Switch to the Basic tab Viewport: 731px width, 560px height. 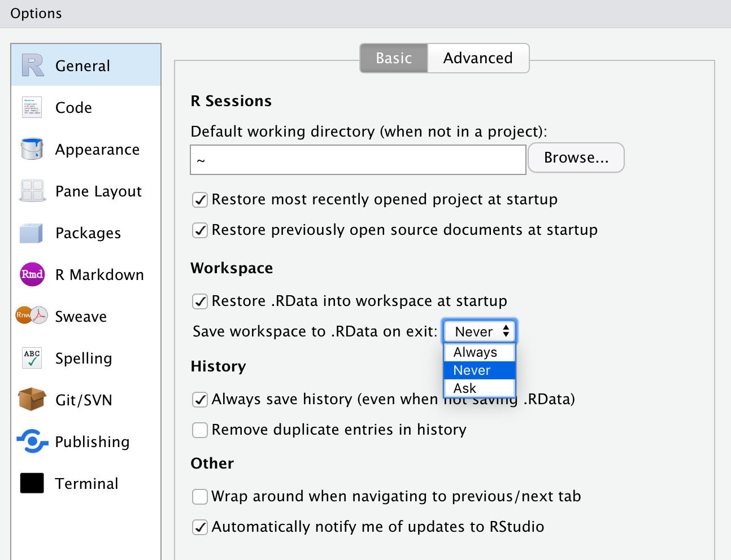coord(394,58)
